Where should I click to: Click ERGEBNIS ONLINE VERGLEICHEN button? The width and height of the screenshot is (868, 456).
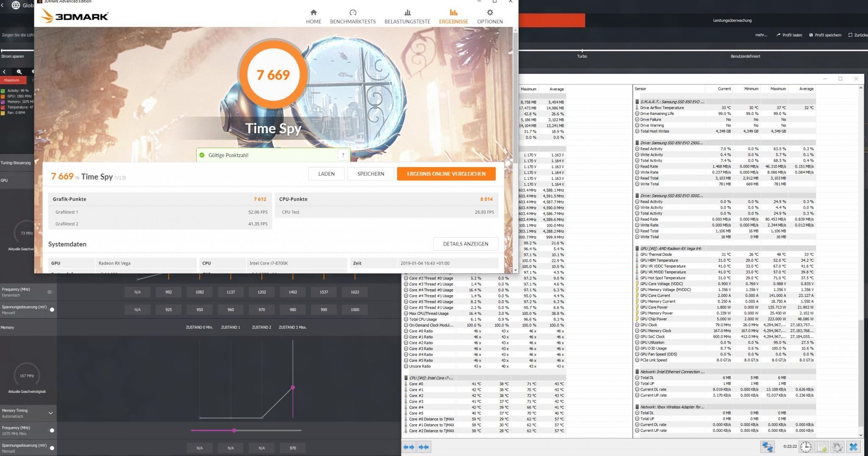446,173
